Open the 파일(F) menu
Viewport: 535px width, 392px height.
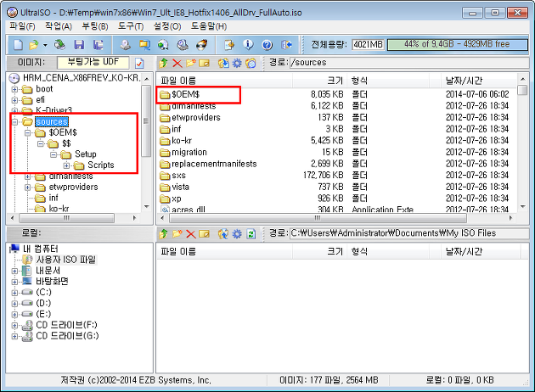pos(22,26)
